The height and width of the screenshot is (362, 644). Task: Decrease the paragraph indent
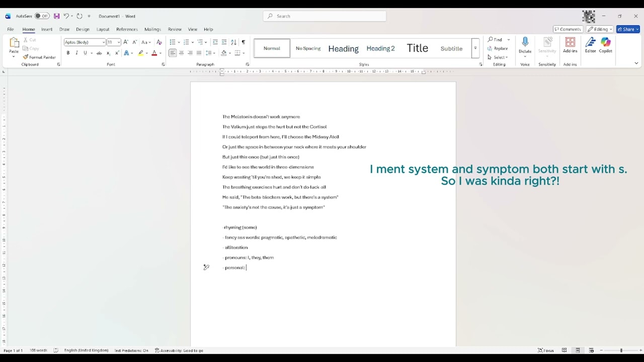click(215, 42)
